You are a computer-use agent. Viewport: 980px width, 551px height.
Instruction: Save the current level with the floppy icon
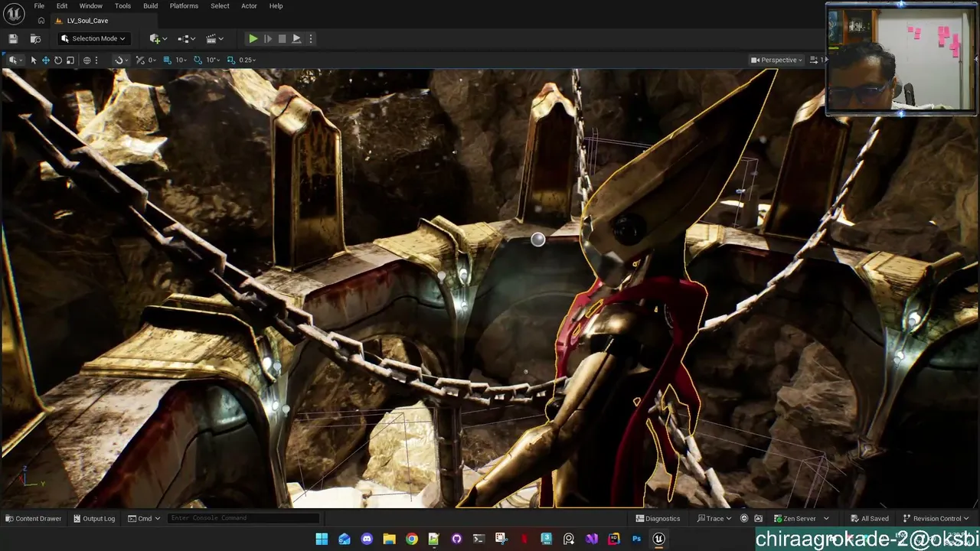click(13, 38)
